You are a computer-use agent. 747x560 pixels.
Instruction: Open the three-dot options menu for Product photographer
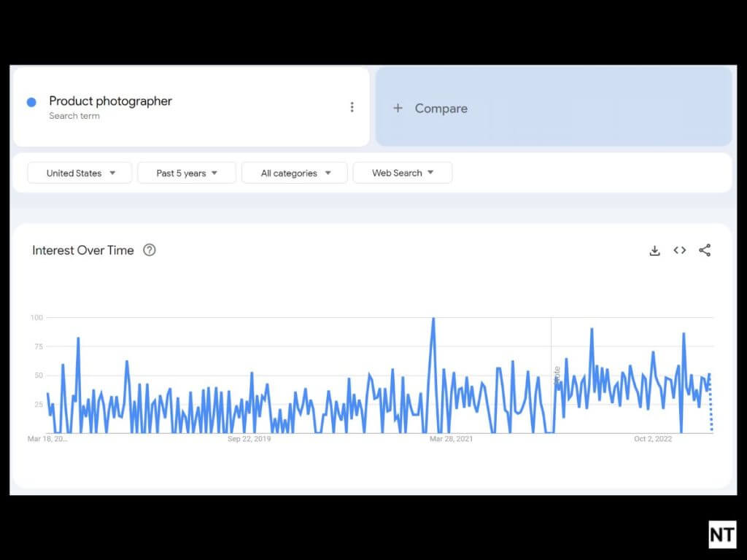[352, 107]
